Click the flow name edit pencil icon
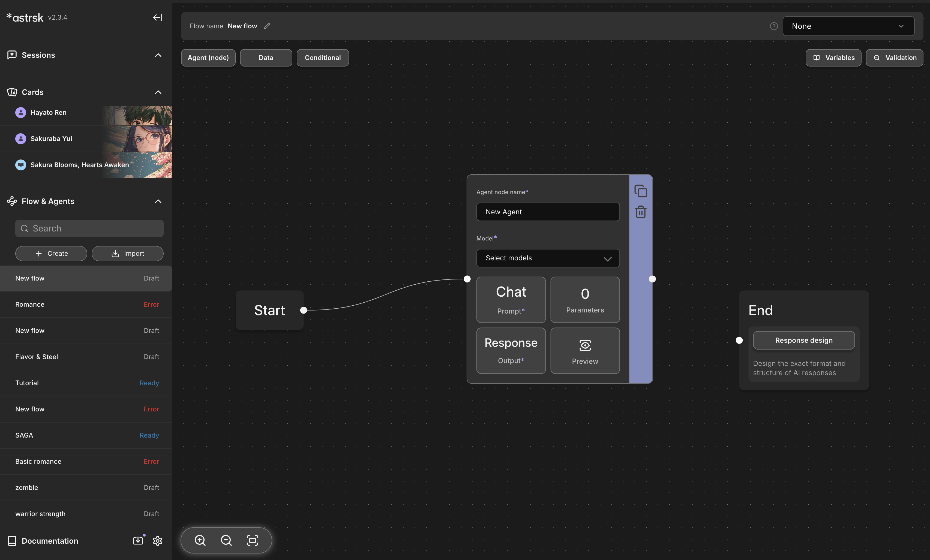Screen dimensions: 930x560 (267, 26)
